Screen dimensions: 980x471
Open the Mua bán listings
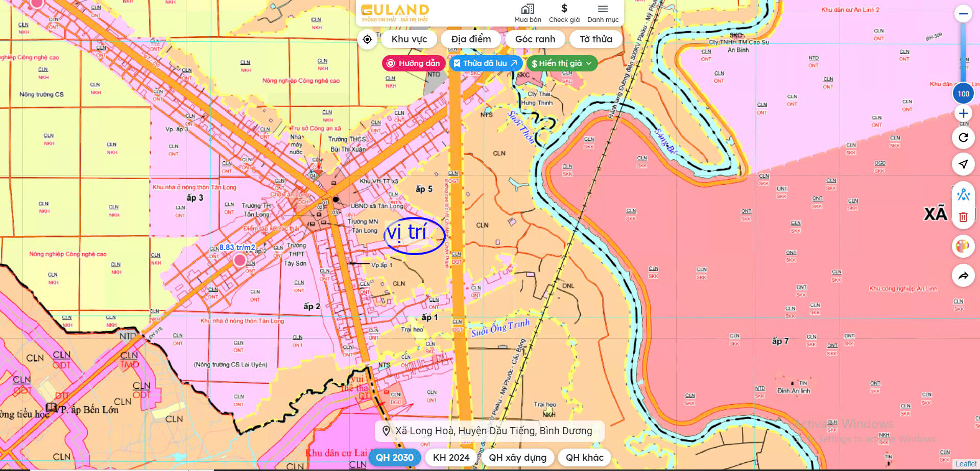pyautogui.click(x=528, y=13)
